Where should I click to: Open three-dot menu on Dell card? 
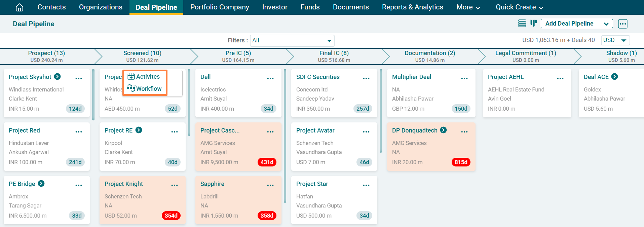pyautogui.click(x=270, y=78)
